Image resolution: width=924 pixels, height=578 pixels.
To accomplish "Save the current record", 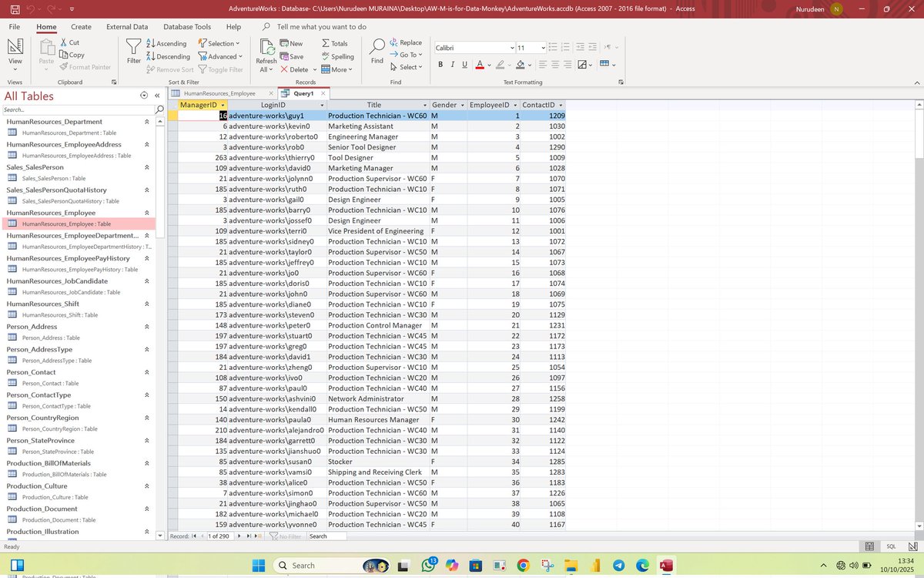I will tap(291, 56).
